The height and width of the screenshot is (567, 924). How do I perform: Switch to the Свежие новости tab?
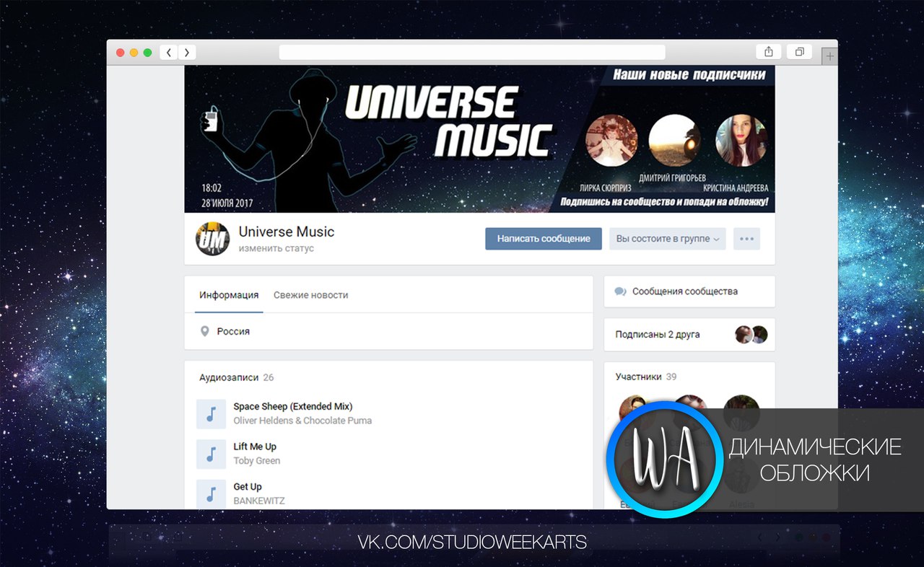pyautogui.click(x=310, y=295)
